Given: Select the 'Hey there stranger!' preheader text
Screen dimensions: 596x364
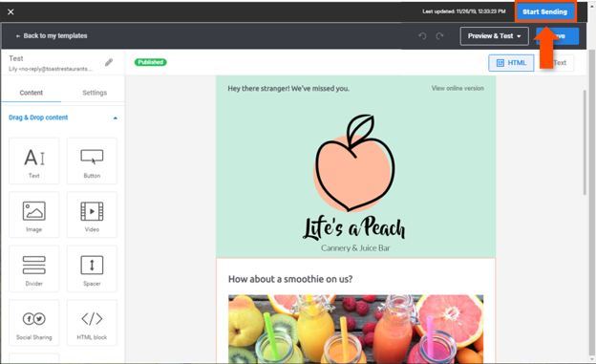Looking at the screenshot, I should click(x=288, y=88).
